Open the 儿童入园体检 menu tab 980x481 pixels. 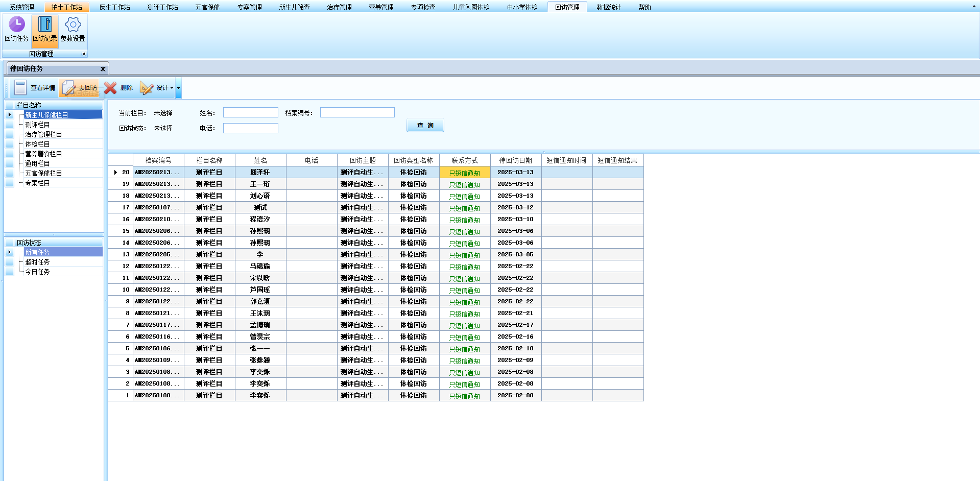pyautogui.click(x=471, y=7)
